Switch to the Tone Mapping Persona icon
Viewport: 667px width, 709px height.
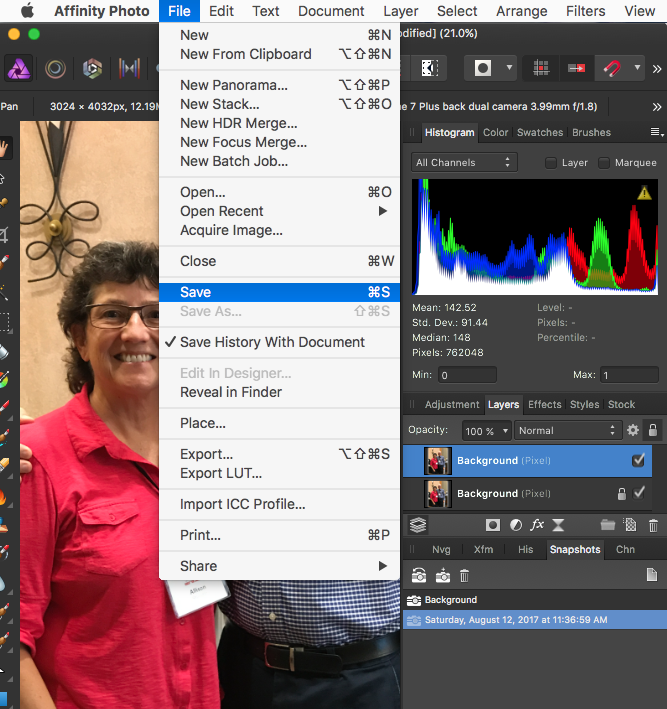129,68
